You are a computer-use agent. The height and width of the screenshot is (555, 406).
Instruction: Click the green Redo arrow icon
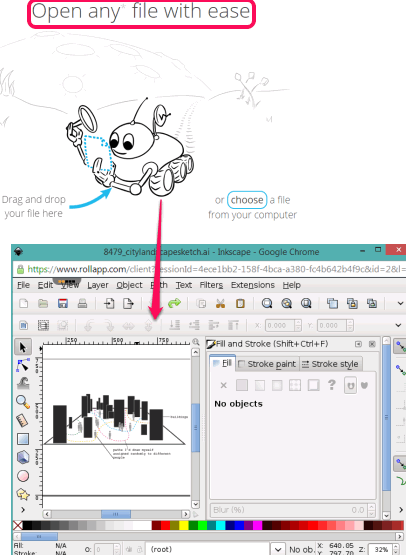[174, 303]
